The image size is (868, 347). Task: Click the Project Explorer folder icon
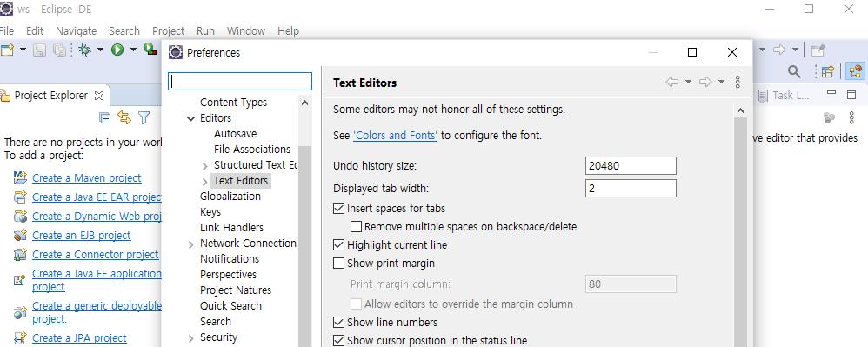click(5, 97)
